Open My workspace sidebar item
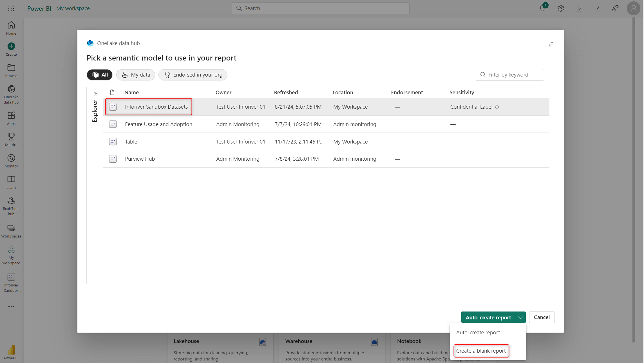 pyautogui.click(x=11, y=255)
